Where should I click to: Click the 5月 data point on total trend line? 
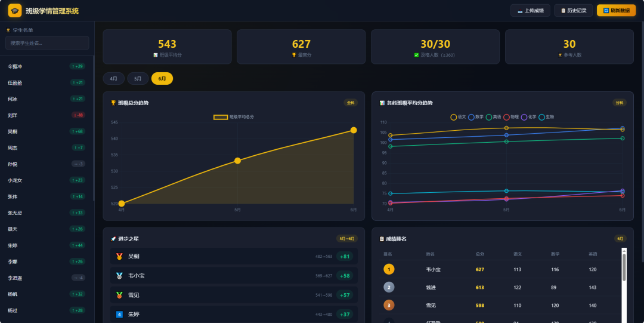tap(237, 161)
